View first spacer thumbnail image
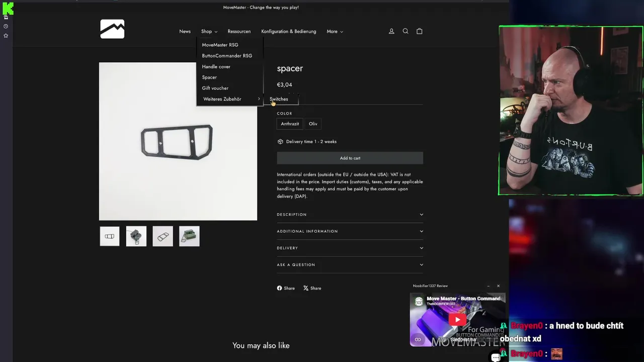644x362 pixels. [110, 236]
